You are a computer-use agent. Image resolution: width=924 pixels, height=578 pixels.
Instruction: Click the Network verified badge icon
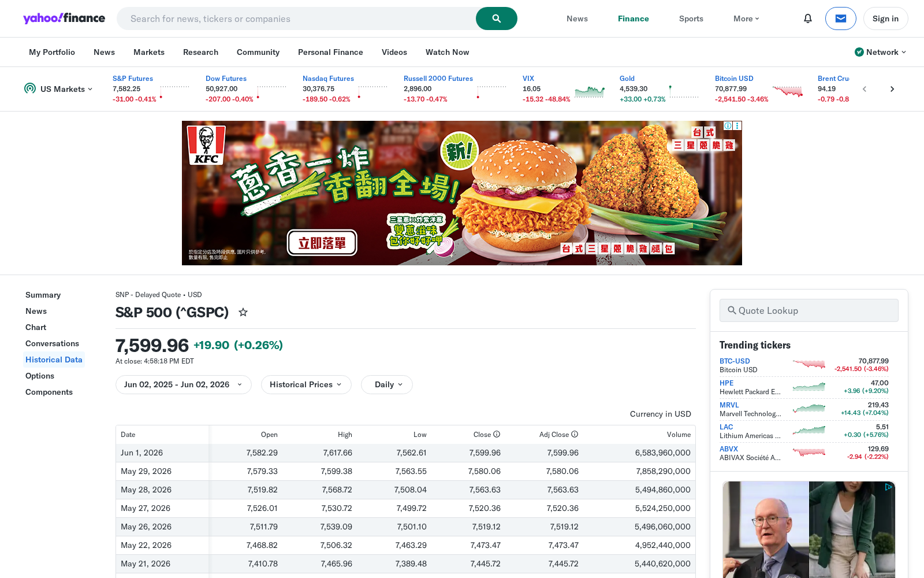click(859, 52)
